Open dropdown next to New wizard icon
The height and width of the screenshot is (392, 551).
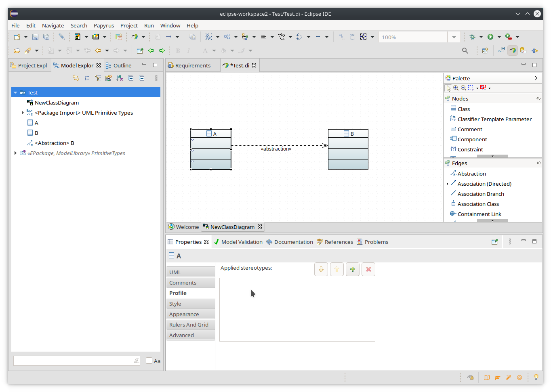click(26, 37)
